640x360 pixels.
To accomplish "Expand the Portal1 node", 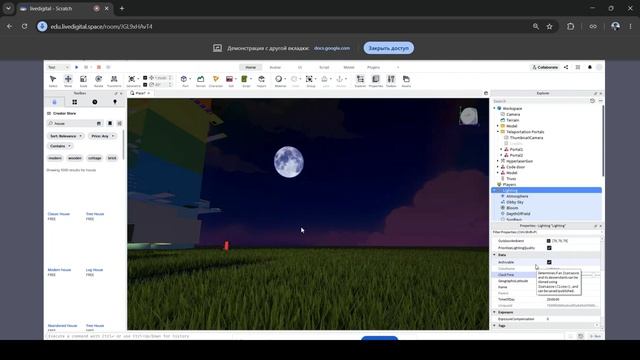I will pos(502,149).
